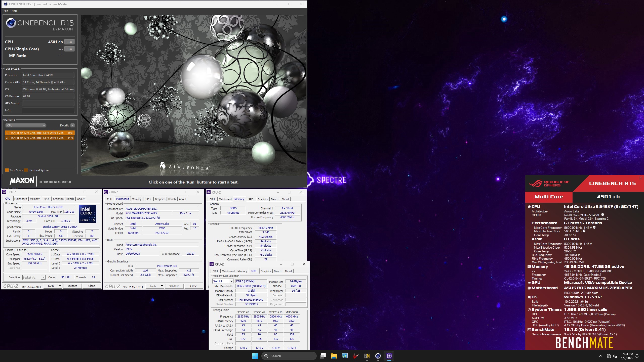
Task: Click the Intel Core Ultra 5 logo
Action: tap(87, 214)
